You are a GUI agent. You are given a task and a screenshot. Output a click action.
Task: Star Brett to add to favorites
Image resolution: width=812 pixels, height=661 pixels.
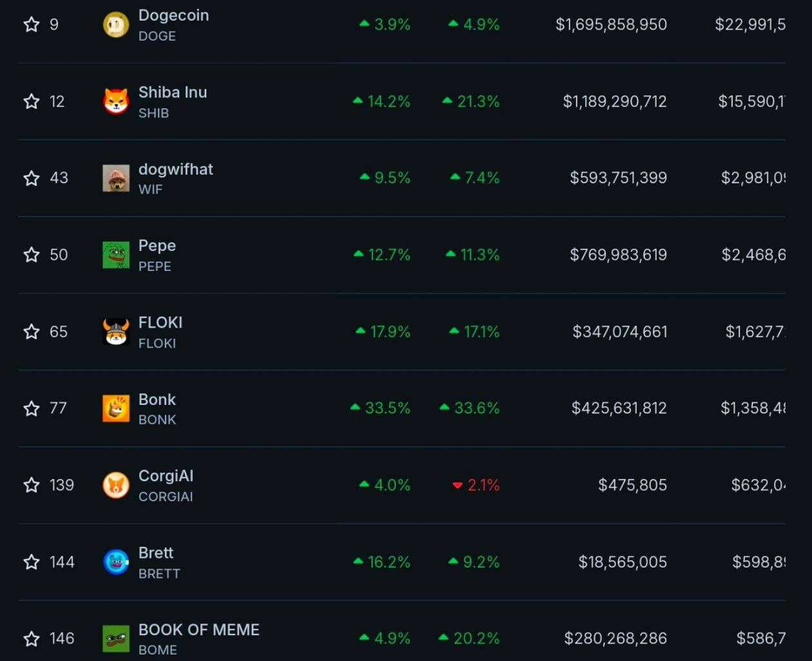pyautogui.click(x=31, y=562)
